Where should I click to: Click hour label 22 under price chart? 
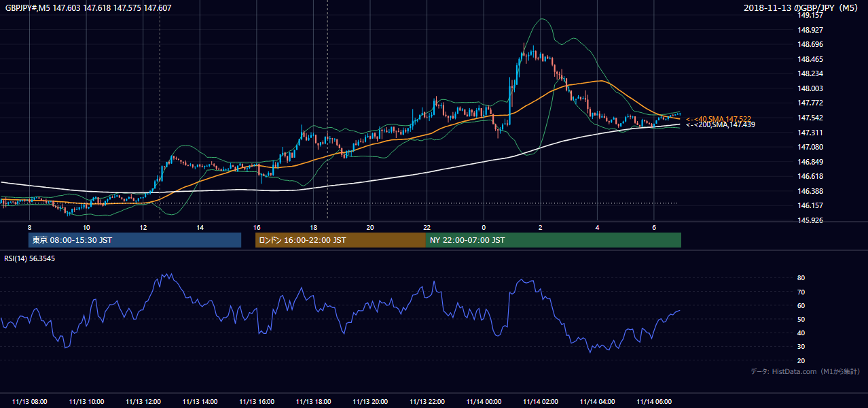(427, 227)
